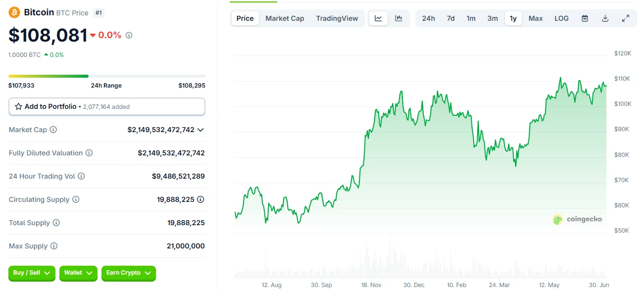Switch to the TradingView tab
The image size is (644, 291).
pyautogui.click(x=337, y=18)
